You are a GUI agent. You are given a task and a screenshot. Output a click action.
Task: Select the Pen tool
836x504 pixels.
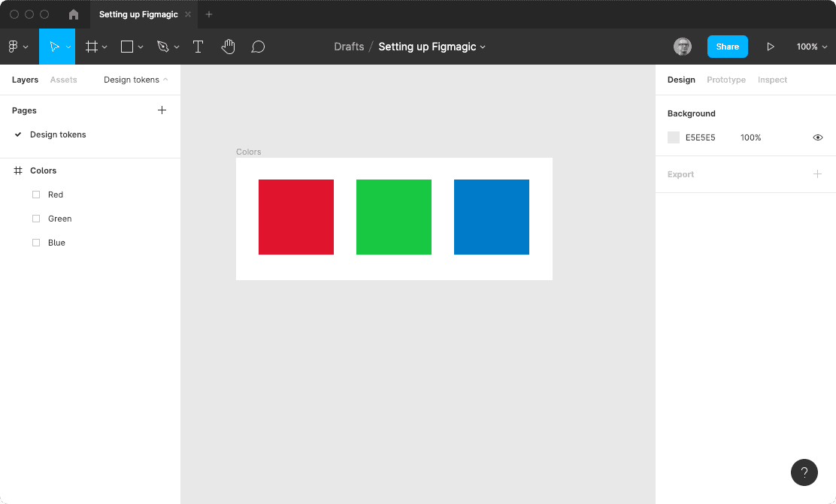point(162,47)
